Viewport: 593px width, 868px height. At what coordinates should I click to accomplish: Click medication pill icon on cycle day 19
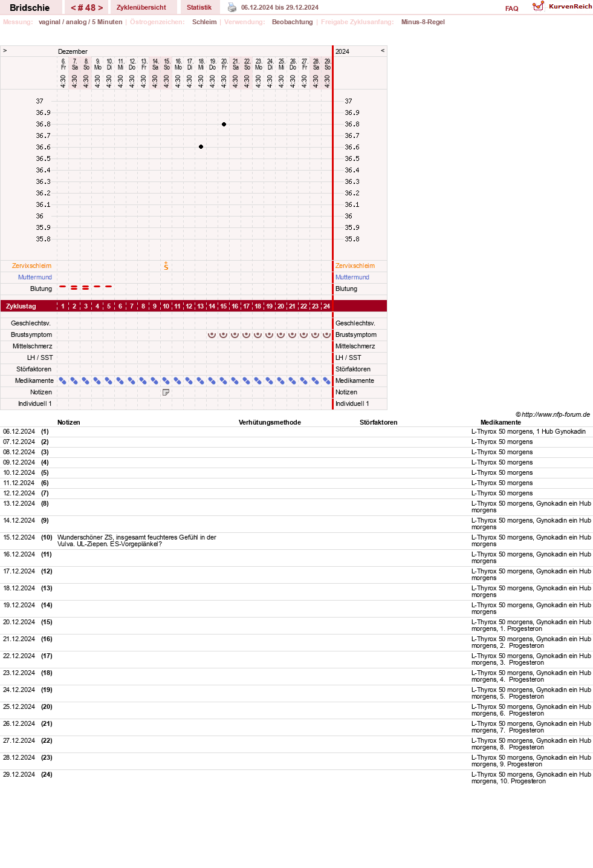[x=270, y=380]
